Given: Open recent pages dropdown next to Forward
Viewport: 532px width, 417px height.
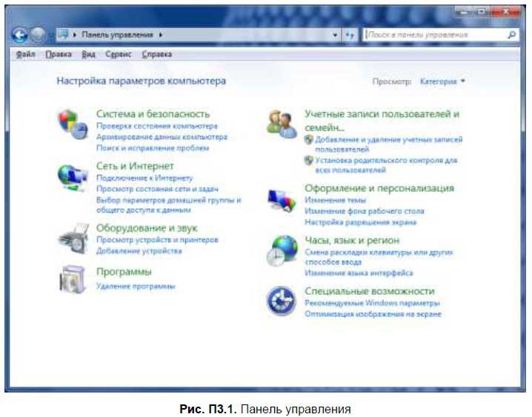Looking at the screenshot, I should click(x=50, y=35).
